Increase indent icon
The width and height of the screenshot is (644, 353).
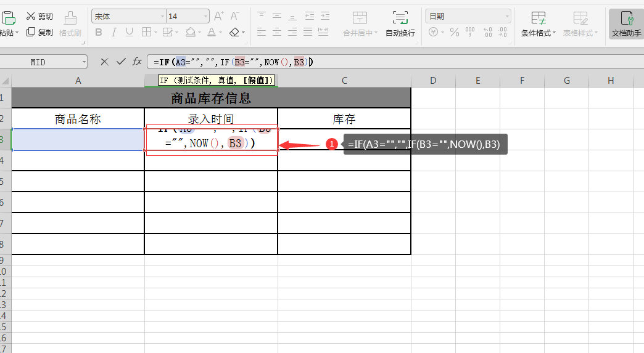pos(325,16)
